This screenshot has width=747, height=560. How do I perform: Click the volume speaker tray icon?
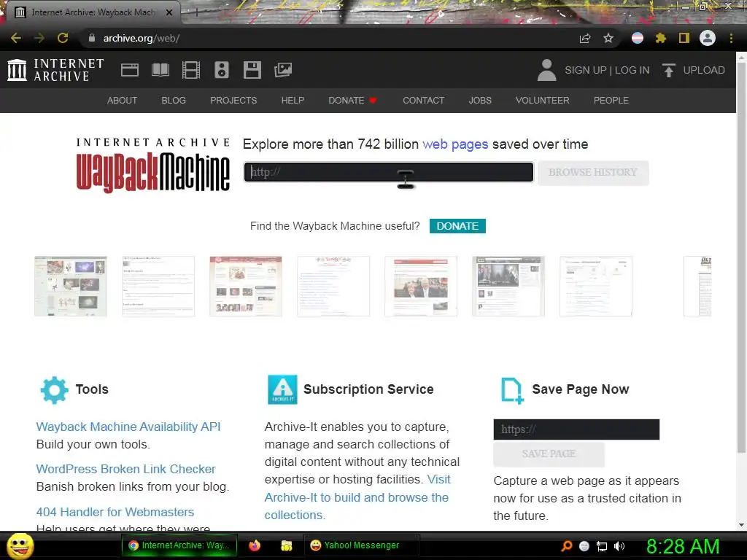pos(619,546)
